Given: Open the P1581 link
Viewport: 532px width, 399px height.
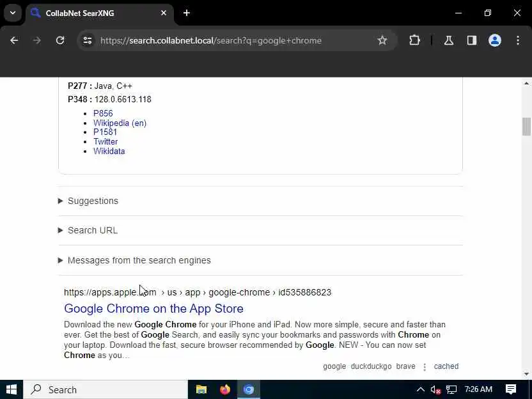Looking at the screenshot, I should 105,132.
